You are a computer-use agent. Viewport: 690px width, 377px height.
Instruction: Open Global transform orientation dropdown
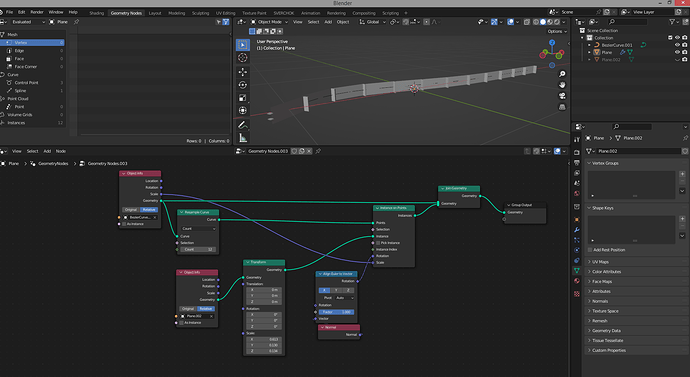pyautogui.click(x=373, y=22)
